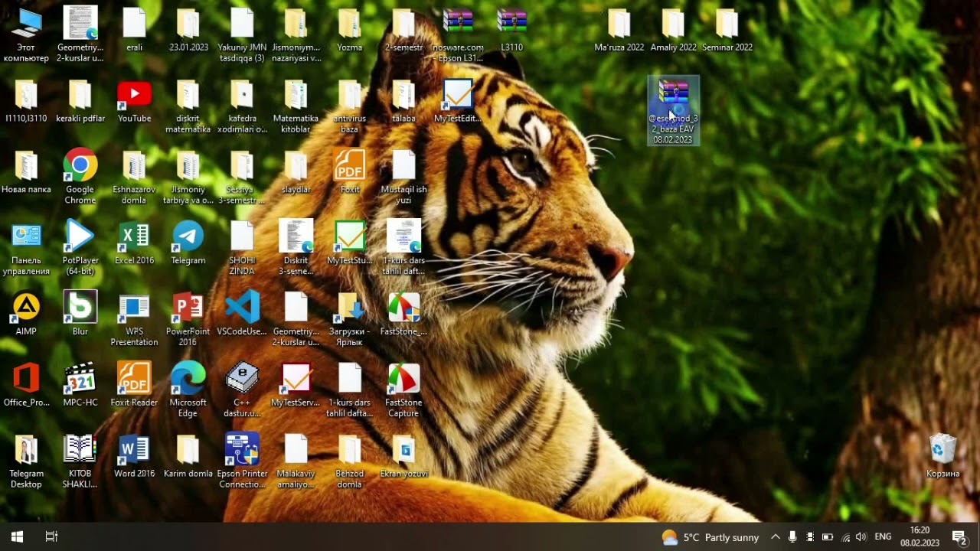Select the Foxit Reader shortcut
The width and height of the screenshot is (980, 551).
(x=134, y=386)
